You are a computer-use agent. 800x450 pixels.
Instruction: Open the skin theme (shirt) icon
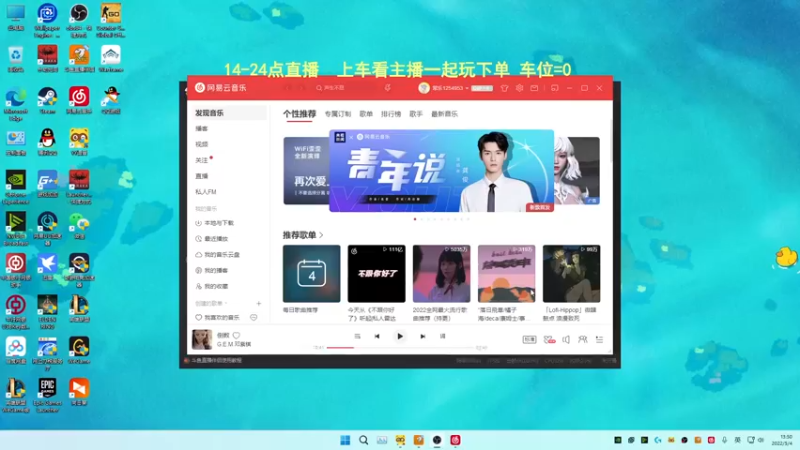click(505, 88)
